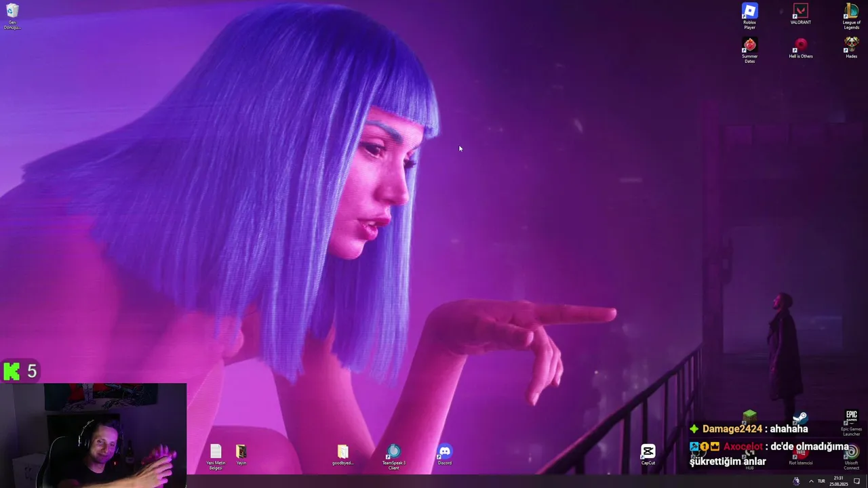
Task: Launch League of Legends shortcut
Action: (x=851, y=16)
